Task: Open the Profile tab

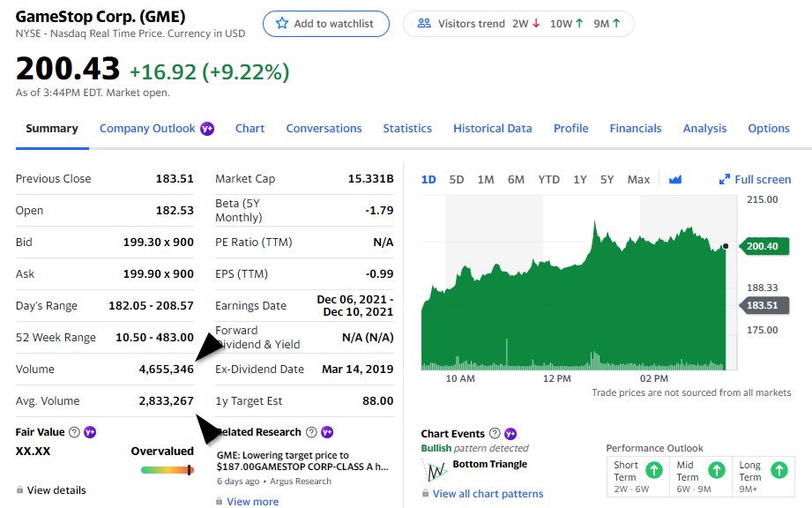Action: pyautogui.click(x=571, y=129)
